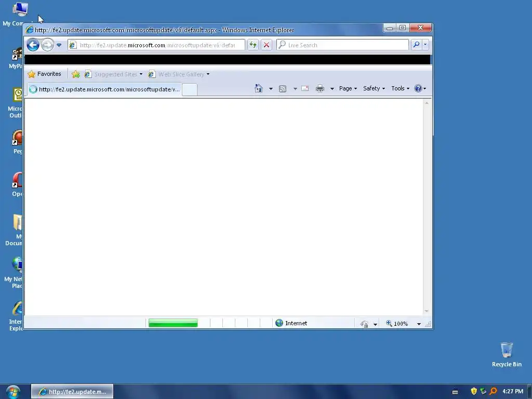Click the Protected Mode icon in status bar
Viewport: 532px width, 399px height.
364,324
